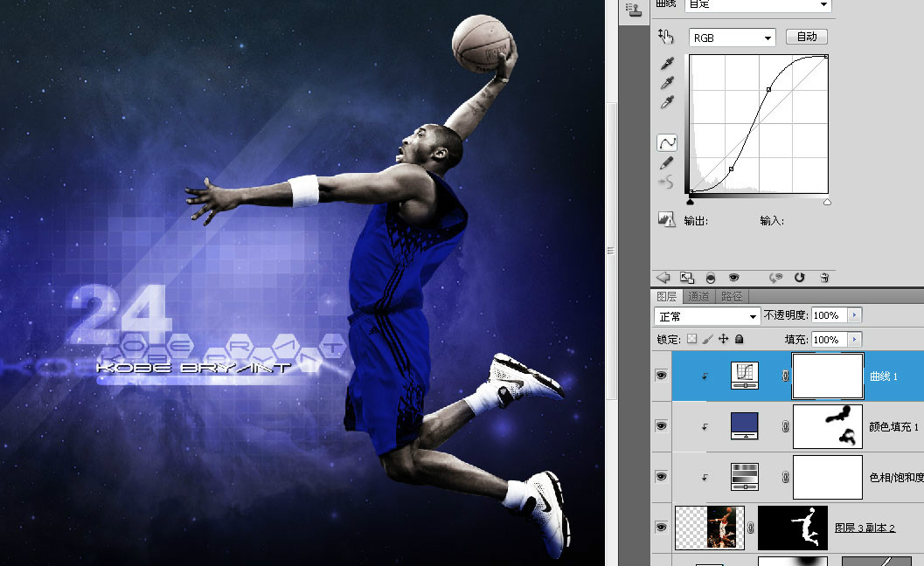Select the edit points curve tool
This screenshot has width=924, height=566.
click(667, 142)
